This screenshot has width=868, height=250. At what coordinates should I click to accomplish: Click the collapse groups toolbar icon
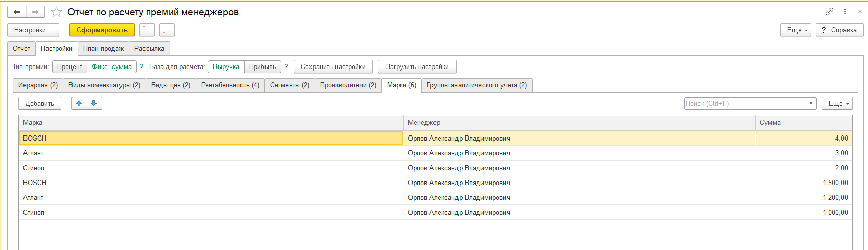[147, 30]
